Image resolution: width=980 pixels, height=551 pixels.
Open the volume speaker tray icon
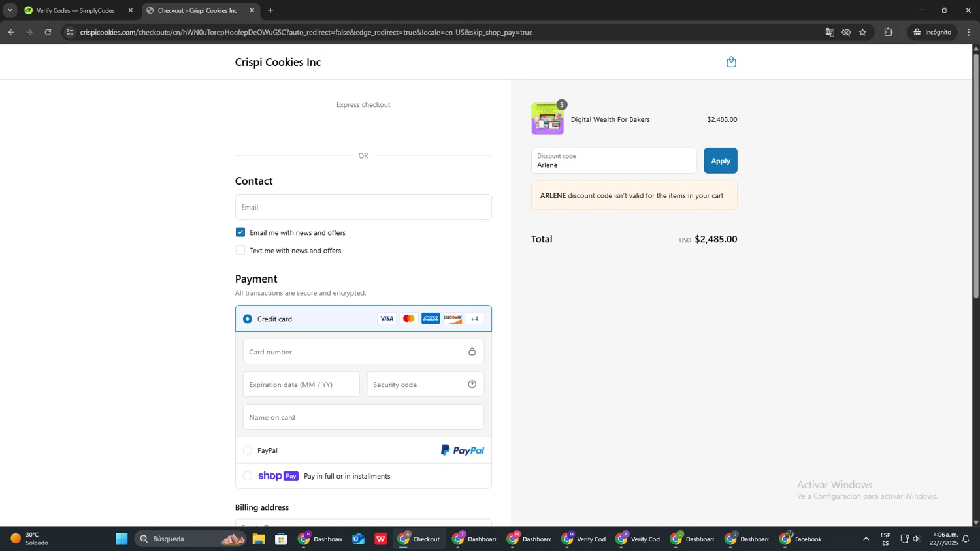(917, 539)
